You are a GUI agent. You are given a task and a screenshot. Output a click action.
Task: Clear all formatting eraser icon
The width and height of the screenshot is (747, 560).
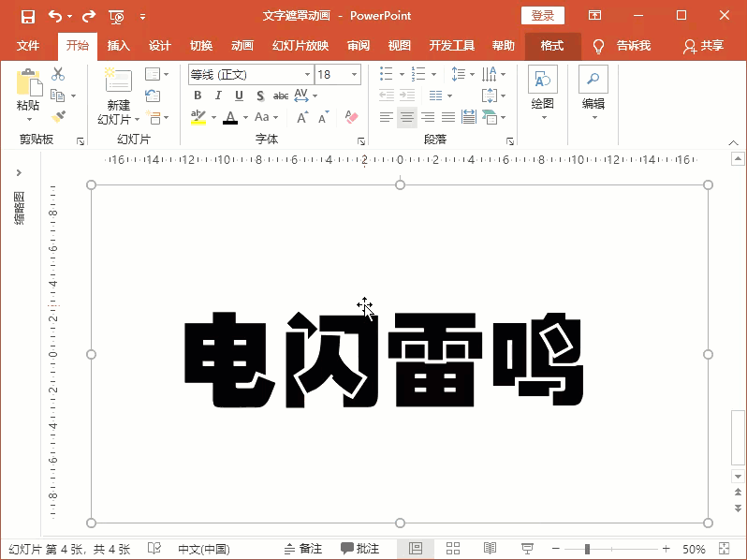352,117
